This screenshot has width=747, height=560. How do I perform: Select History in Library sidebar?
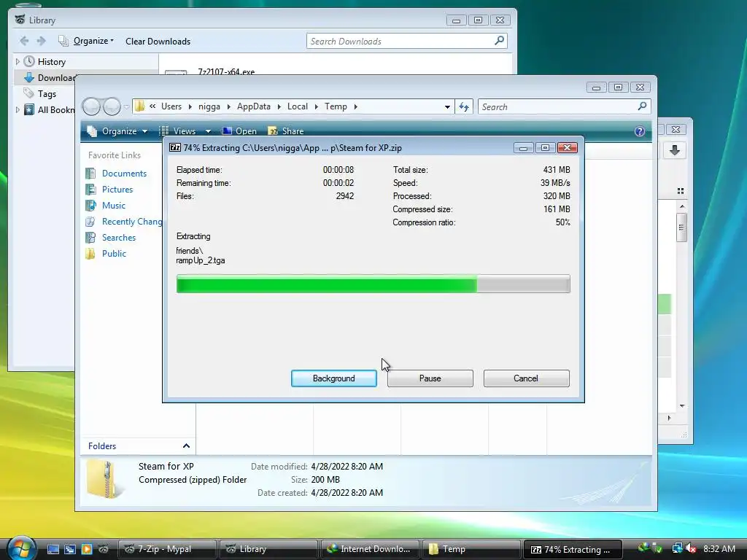(x=52, y=62)
